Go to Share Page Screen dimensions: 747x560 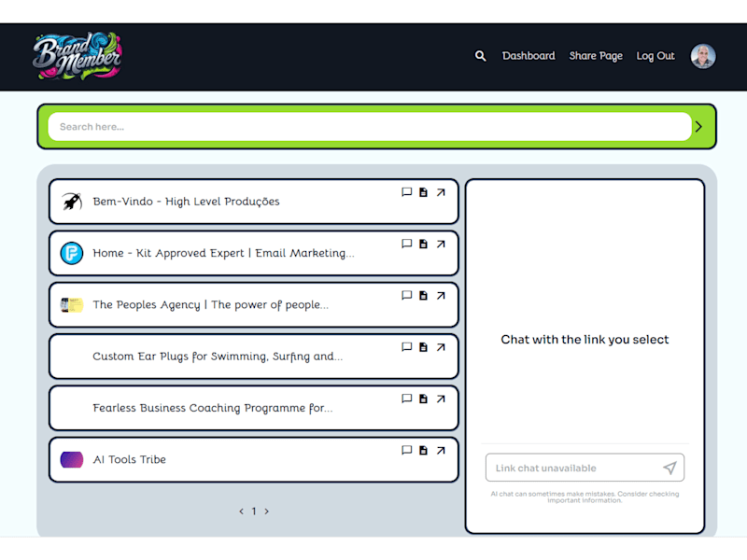596,56
